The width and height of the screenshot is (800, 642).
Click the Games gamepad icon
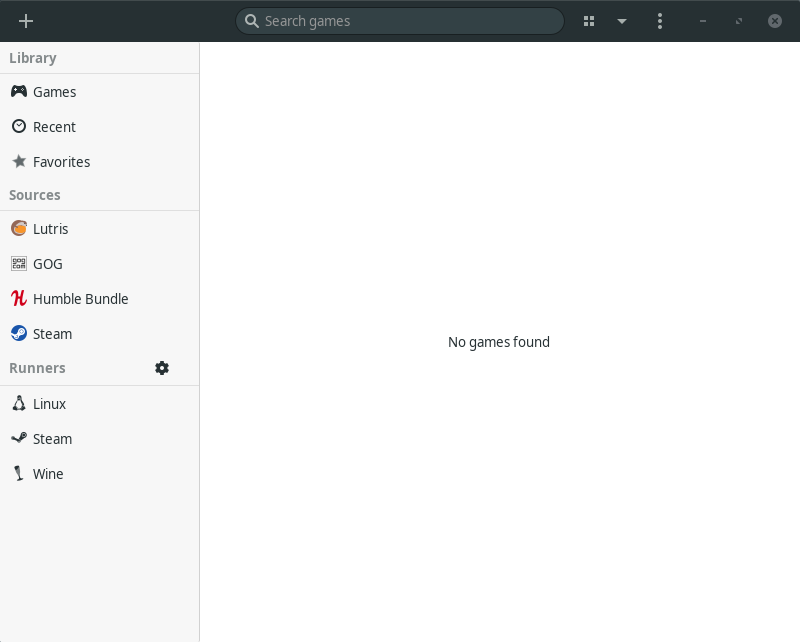point(18,91)
